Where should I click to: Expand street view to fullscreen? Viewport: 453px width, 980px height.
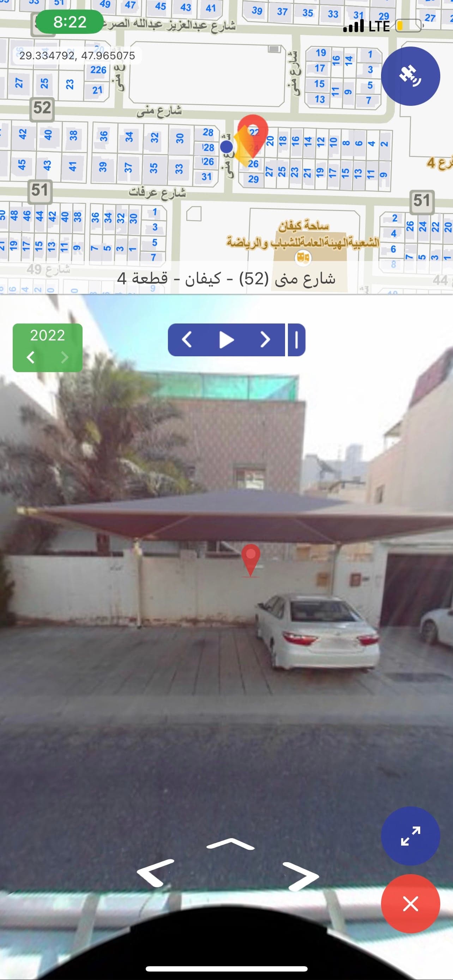tap(410, 836)
